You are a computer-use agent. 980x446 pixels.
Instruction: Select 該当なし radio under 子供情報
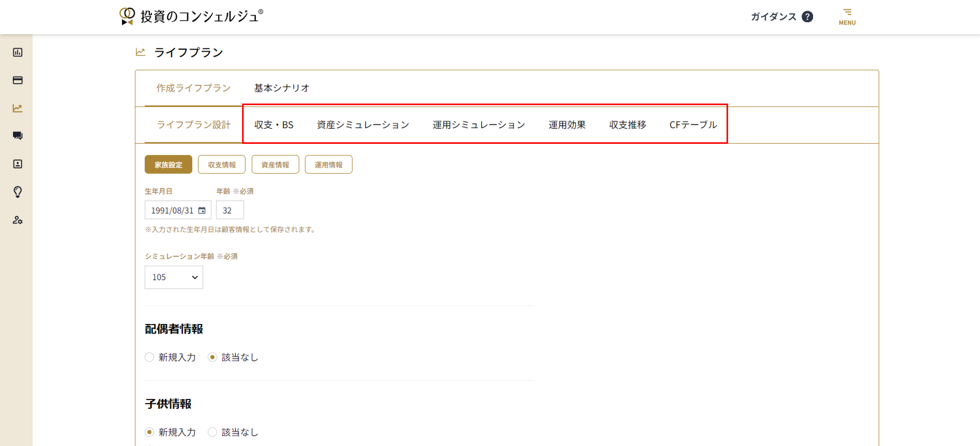pos(212,432)
